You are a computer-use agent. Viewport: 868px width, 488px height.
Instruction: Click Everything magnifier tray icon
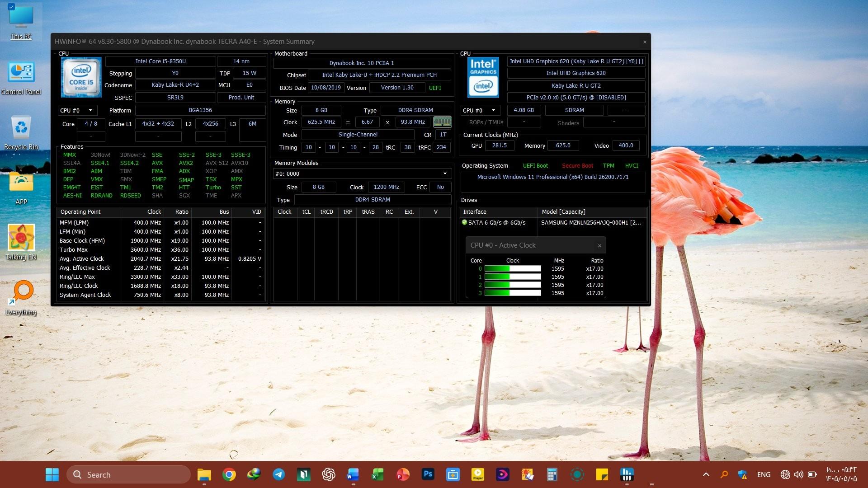click(724, 474)
